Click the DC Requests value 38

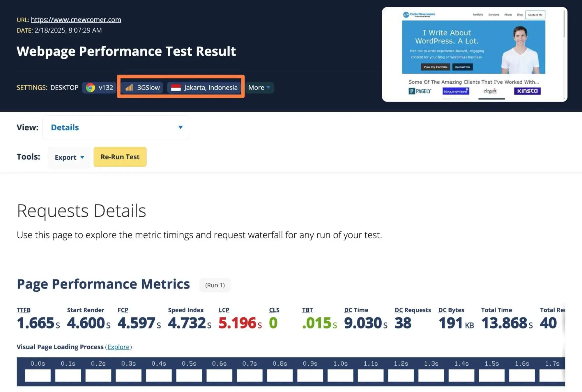pyautogui.click(x=403, y=323)
